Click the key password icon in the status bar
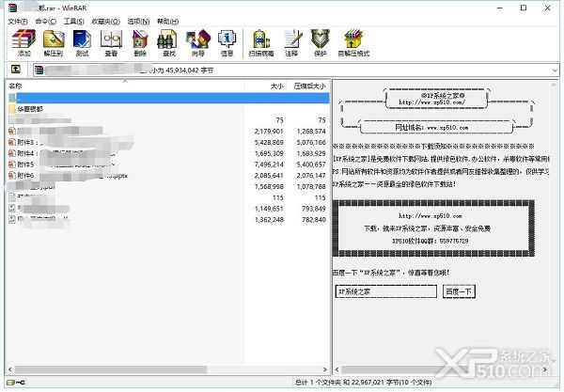The height and width of the screenshot is (392, 564). (21, 383)
